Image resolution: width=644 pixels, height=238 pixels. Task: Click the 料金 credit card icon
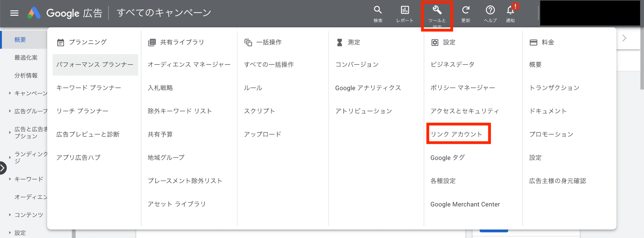click(x=534, y=42)
